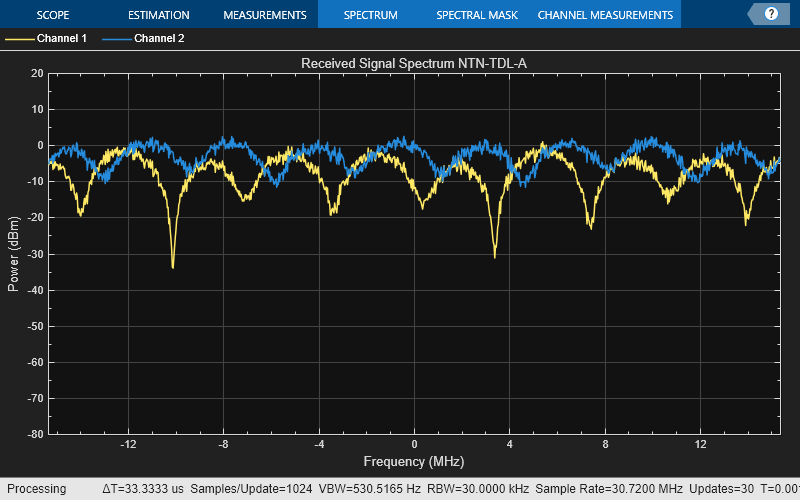Click the VBW=530.5165 Hz status entry
The width and height of the screenshot is (800, 500).
369,489
